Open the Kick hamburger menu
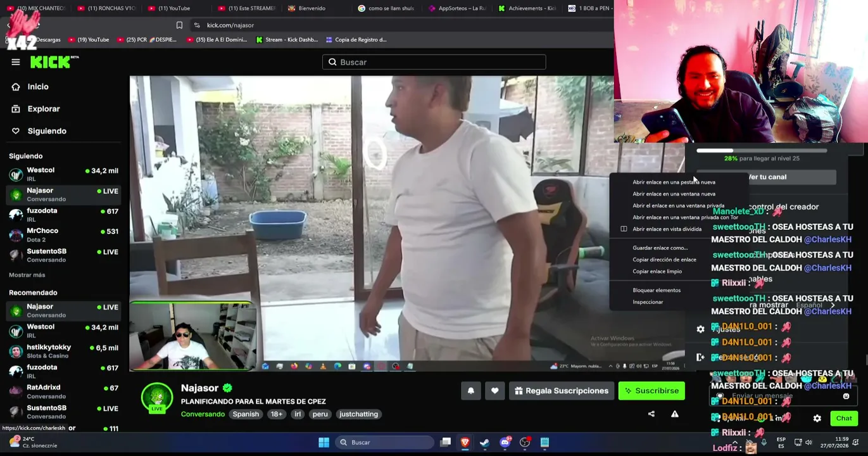This screenshot has width=868, height=456. [x=15, y=62]
